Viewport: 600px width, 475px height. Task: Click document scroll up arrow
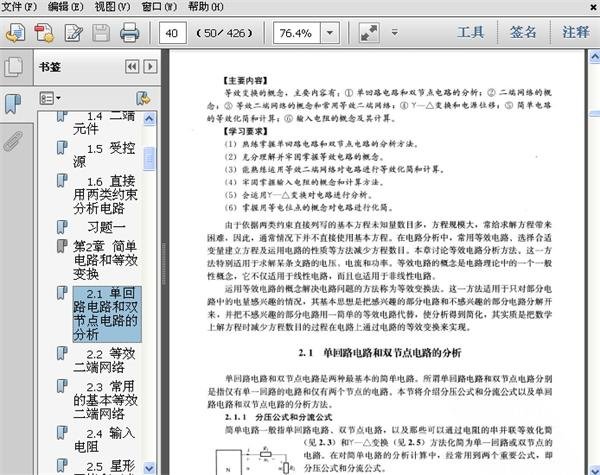point(594,57)
